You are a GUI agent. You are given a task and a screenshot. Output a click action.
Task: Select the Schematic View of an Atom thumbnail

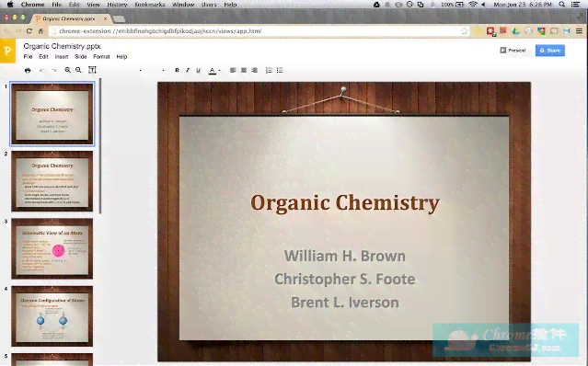(x=52, y=248)
